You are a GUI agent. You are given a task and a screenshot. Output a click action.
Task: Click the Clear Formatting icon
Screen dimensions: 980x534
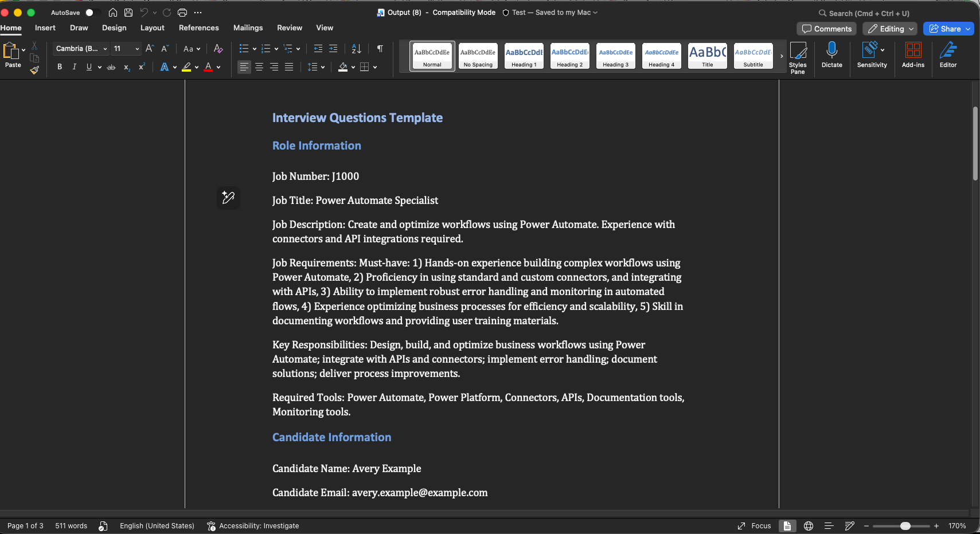pyautogui.click(x=218, y=49)
